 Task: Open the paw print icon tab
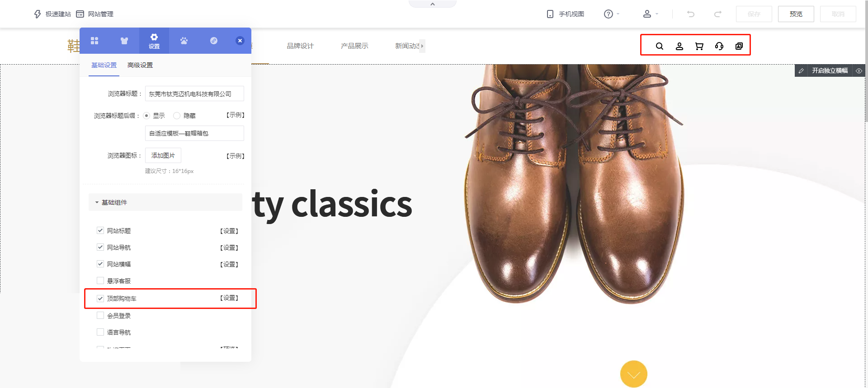184,41
